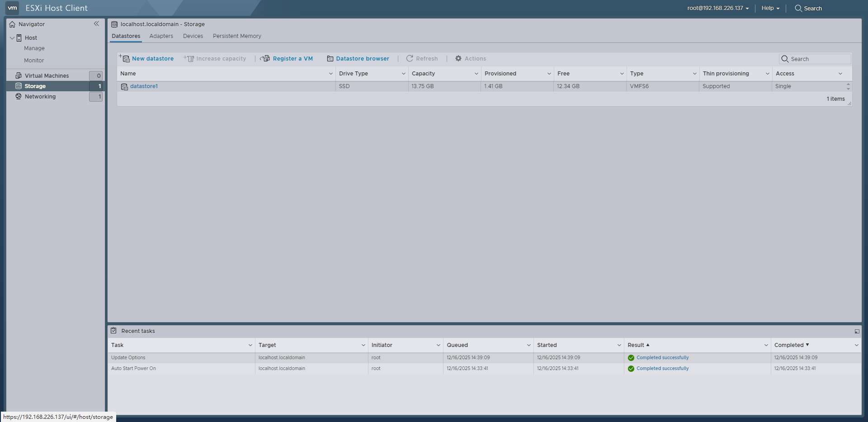Maximize the Recent tasks panel
868x422 pixels.
point(857,331)
